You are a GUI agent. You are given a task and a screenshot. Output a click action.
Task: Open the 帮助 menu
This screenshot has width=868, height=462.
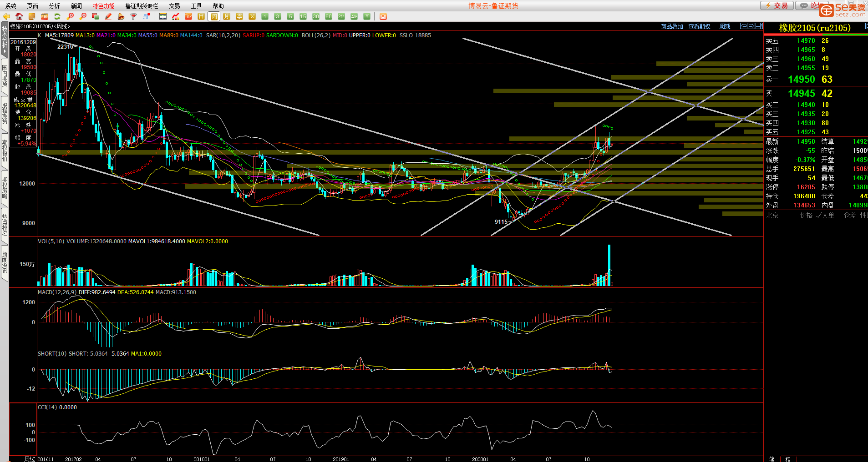[218, 6]
